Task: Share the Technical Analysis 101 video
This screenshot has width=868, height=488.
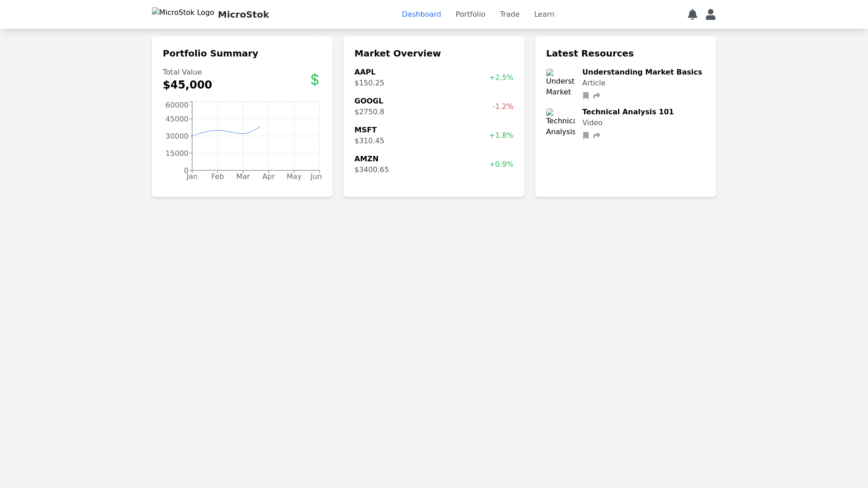Action: click(x=597, y=136)
